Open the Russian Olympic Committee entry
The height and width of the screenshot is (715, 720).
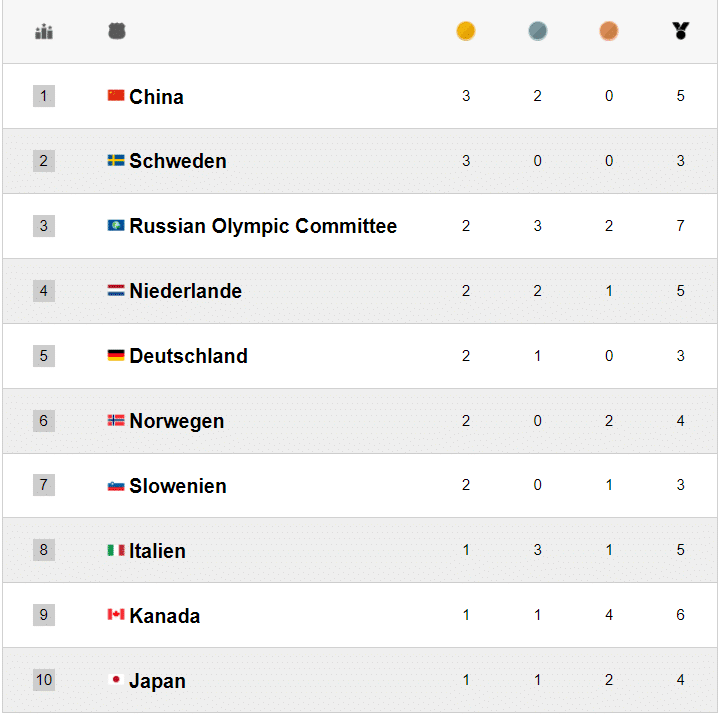click(263, 226)
